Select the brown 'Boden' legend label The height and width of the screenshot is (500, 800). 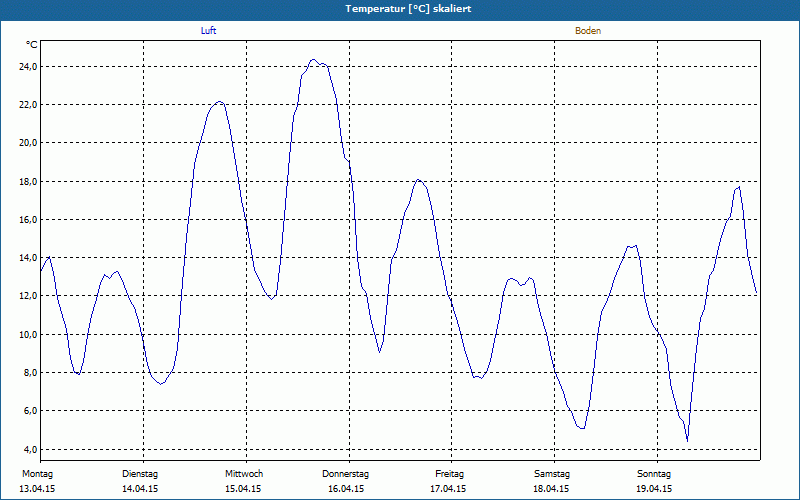point(588,31)
